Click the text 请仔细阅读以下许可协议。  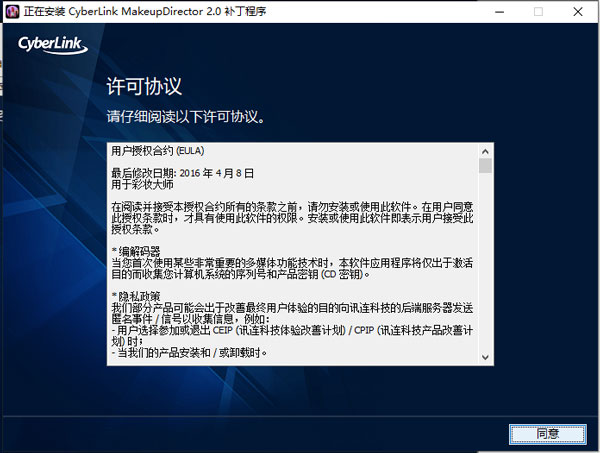tap(186, 117)
